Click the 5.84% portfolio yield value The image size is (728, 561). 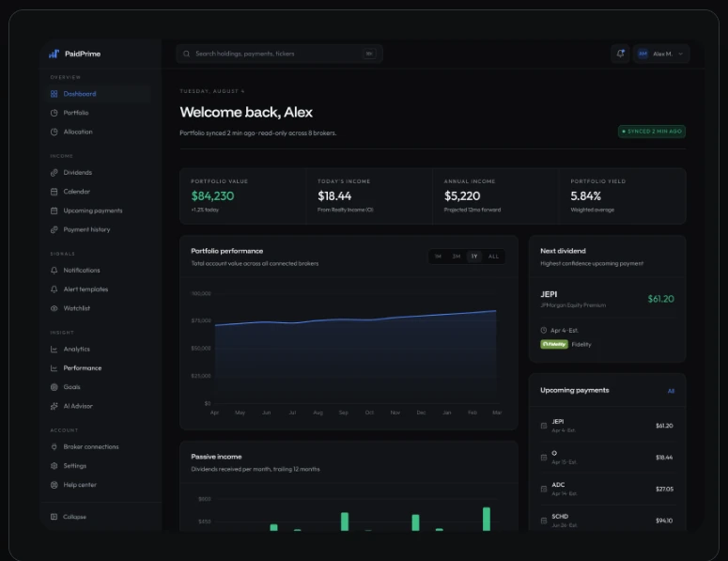coord(586,196)
